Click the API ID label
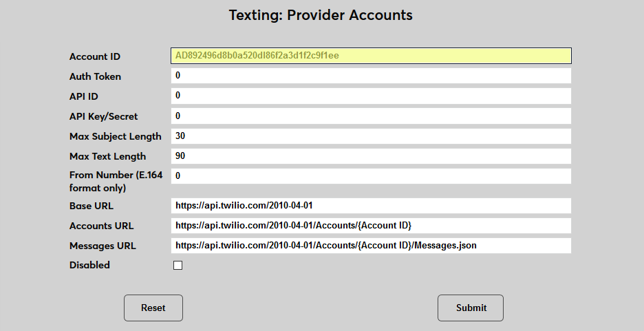Screen dimensions: 644x331 pos(84,96)
